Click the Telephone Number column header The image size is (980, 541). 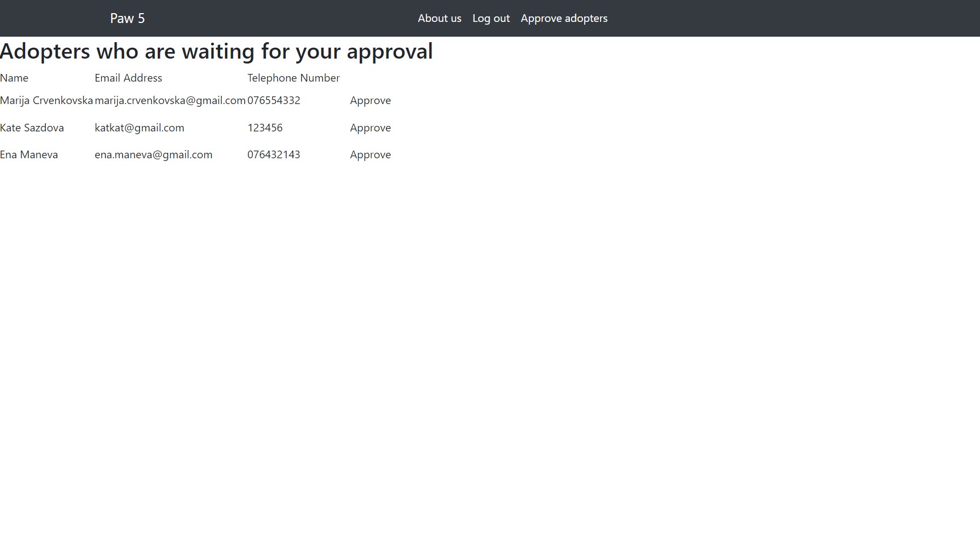point(293,78)
